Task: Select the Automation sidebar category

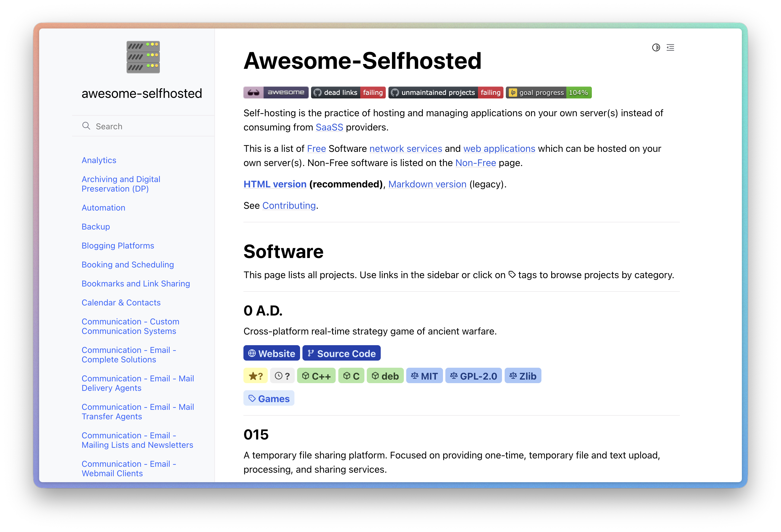Action: pos(103,208)
